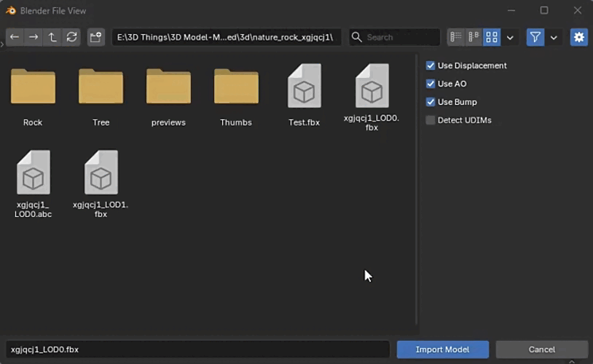Uncheck Use Bump option
The width and height of the screenshot is (593, 364).
431,102
